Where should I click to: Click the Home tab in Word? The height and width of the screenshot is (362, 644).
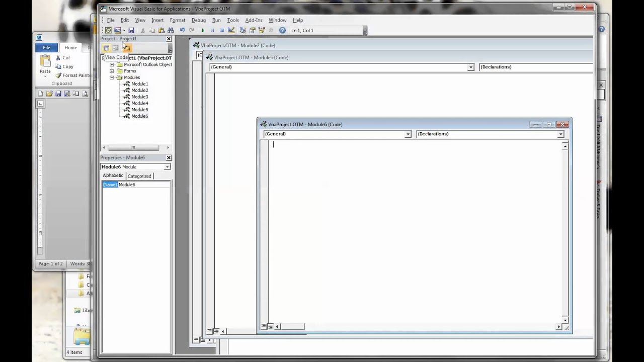click(x=70, y=48)
